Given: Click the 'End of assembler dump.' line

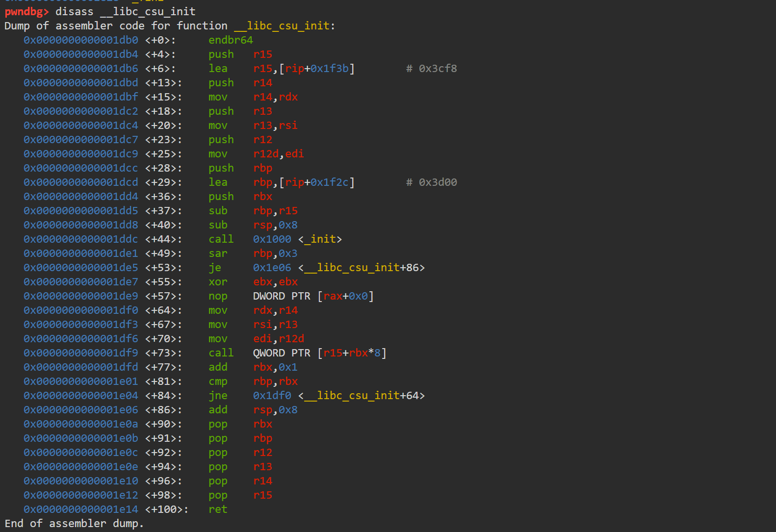Looking at the screenshot, I should coord(74,523).
